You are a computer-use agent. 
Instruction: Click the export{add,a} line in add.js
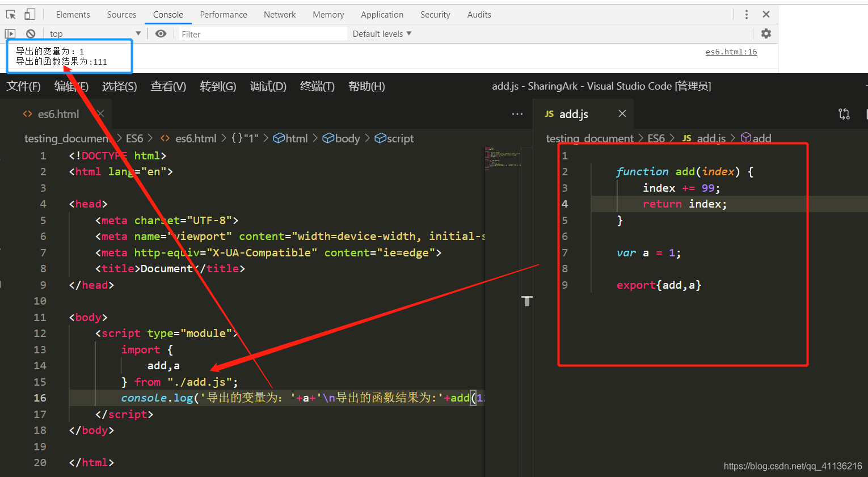pos(659,285)
